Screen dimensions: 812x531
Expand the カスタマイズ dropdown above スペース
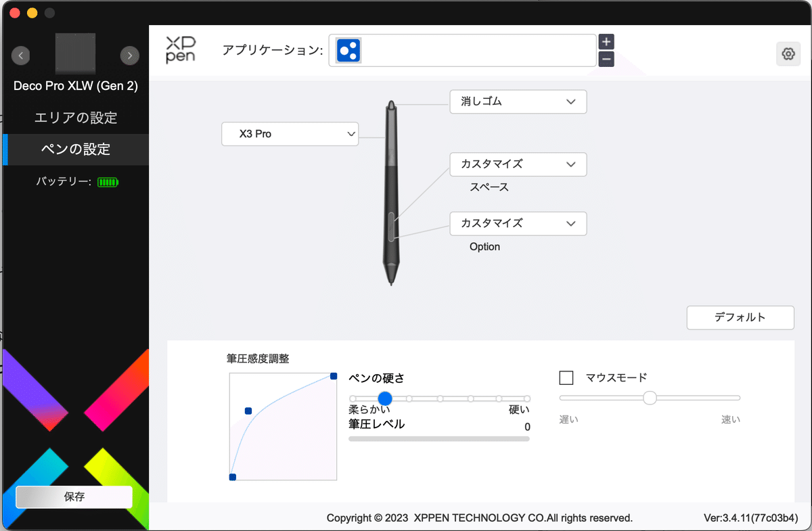[x=518, y=164]
